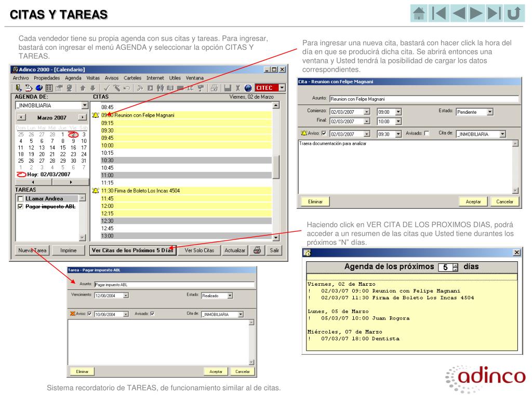Click Asunto field in Cita window
Screen dimensions: 532x399
(x=424, y=99)
